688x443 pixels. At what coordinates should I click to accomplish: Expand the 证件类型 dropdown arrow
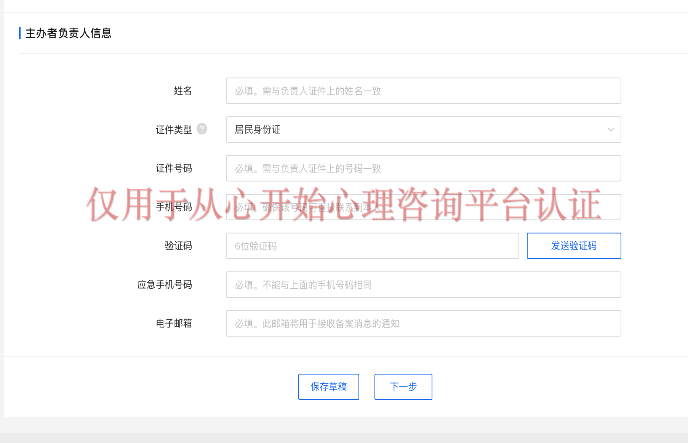click(610, 130)
